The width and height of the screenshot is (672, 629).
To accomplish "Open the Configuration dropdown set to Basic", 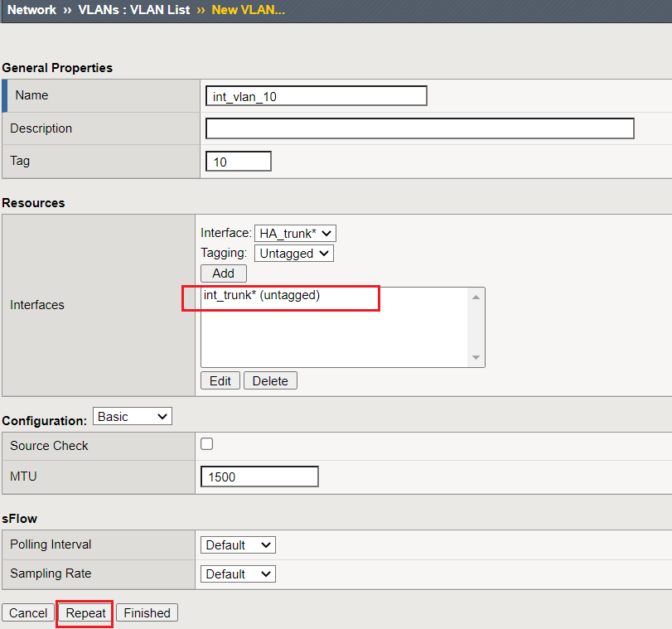I will [x=133, y=416].
